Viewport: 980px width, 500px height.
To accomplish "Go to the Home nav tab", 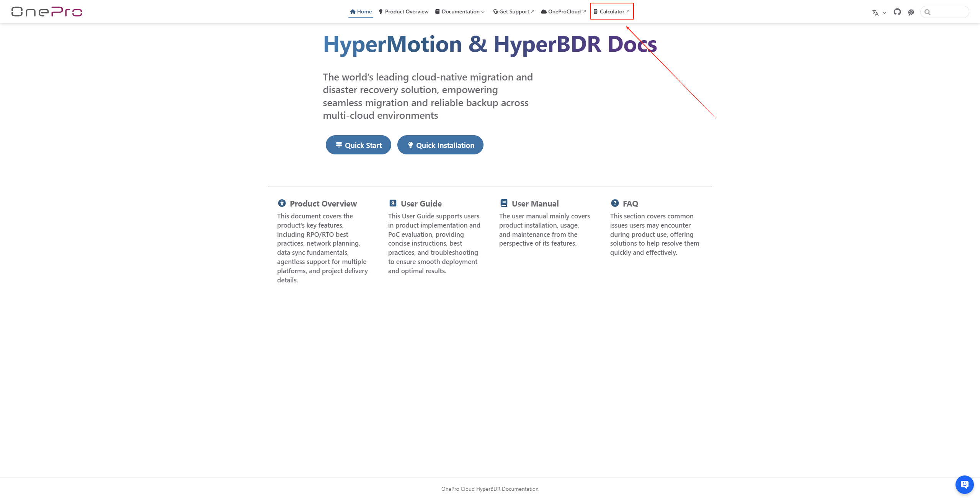I will coord(361,11).
